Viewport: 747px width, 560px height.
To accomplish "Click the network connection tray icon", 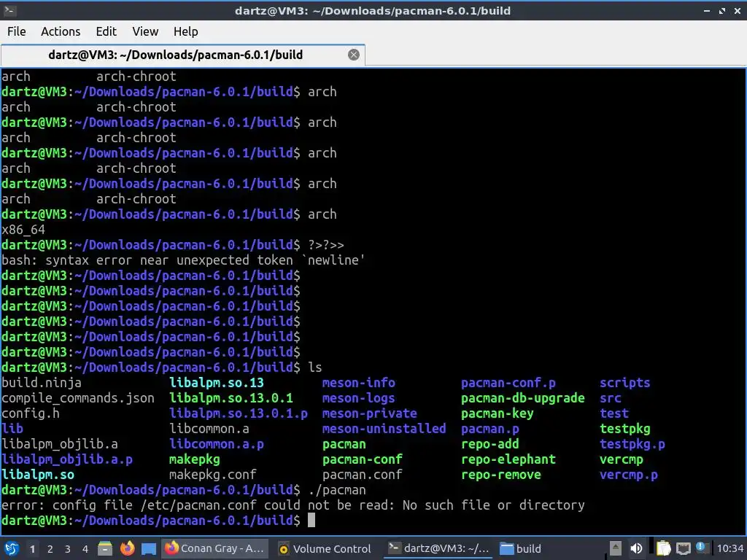I will (x=683, y=549).
